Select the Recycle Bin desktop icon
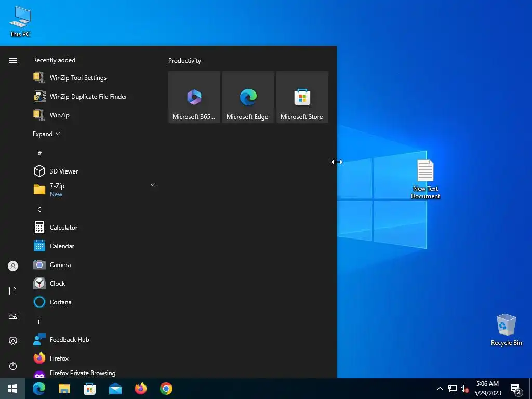This screenshot has height=399, width=532. click(506, 330)
